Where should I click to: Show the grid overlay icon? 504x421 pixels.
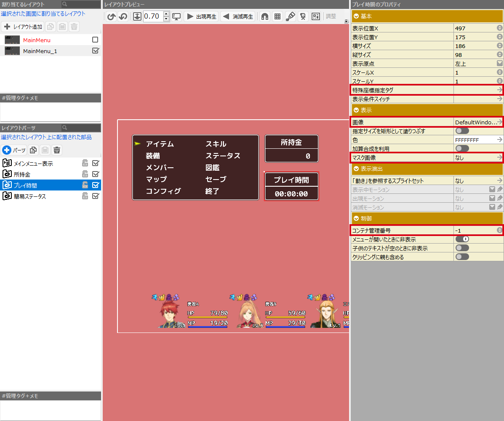click(277, 16)
